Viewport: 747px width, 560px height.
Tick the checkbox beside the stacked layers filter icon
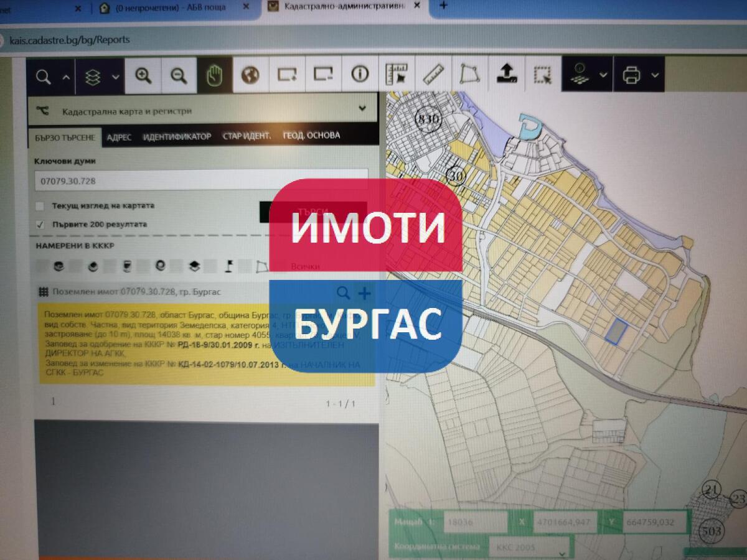177,267
